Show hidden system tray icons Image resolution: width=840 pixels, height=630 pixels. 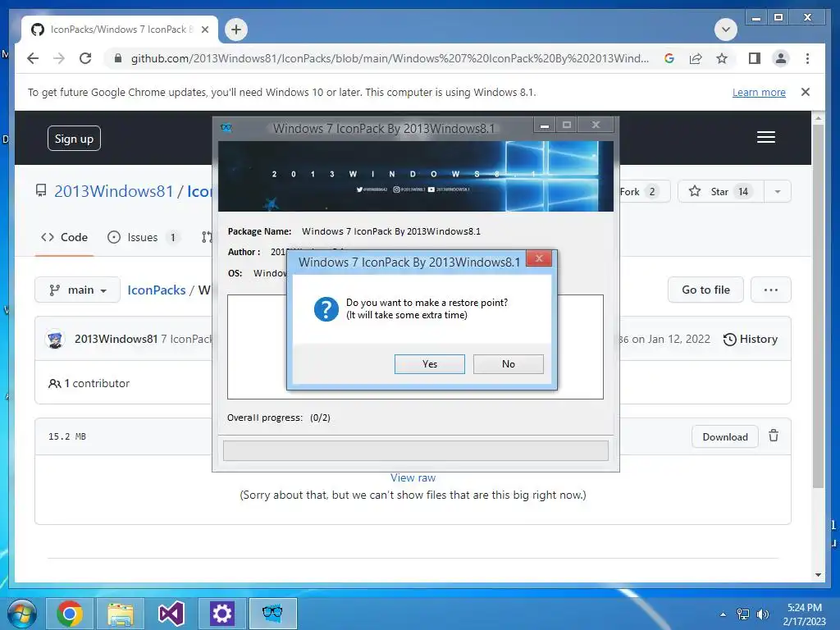[x=724, y=614]
